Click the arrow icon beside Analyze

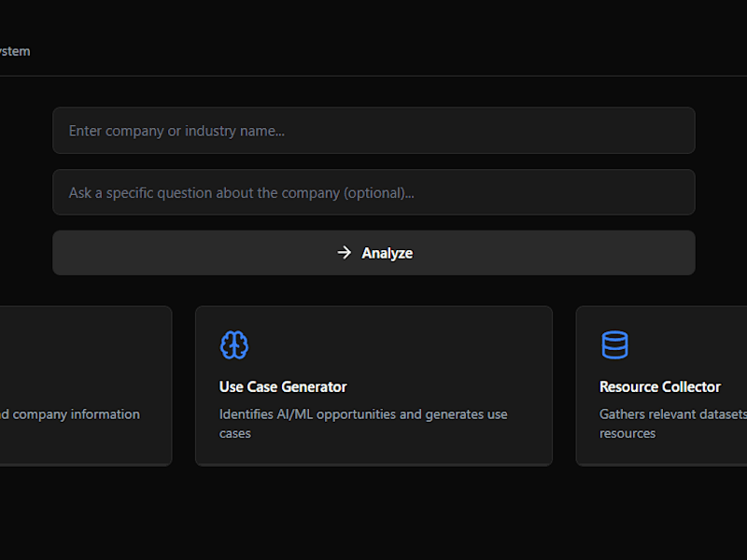(344, 253)
